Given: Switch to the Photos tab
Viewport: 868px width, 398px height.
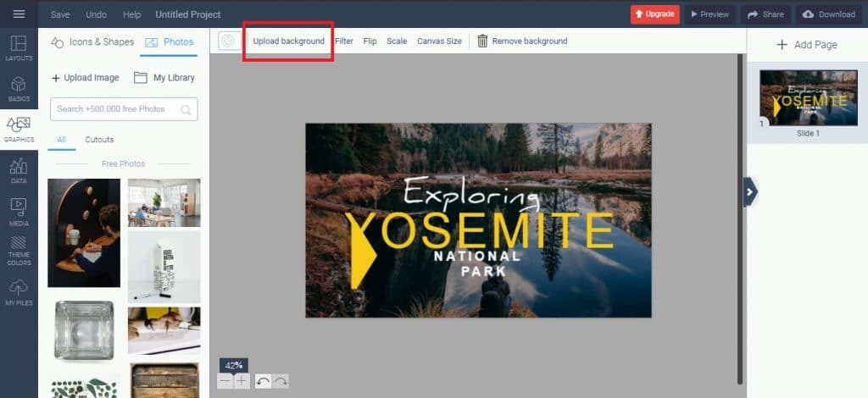Looking at the screenshot, I should click(169, 42).
